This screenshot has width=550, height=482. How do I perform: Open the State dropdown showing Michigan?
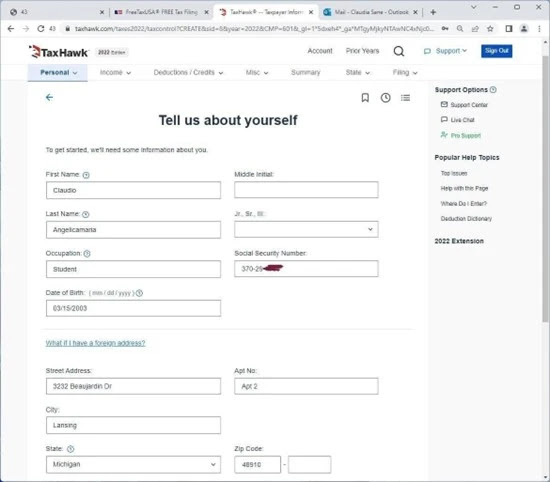133,464
